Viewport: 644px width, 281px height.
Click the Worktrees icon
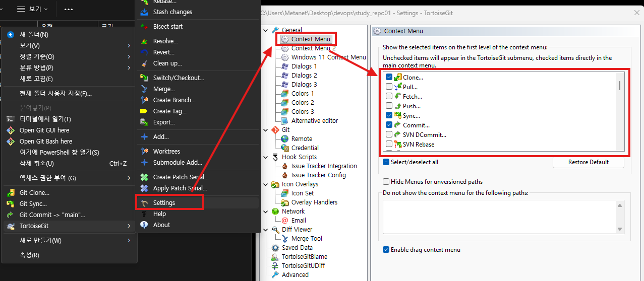(x=144, y=152)
